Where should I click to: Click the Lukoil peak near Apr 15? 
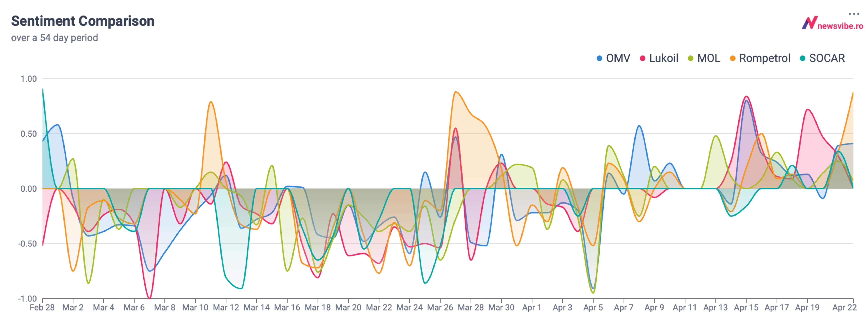[x=746, y=96]
